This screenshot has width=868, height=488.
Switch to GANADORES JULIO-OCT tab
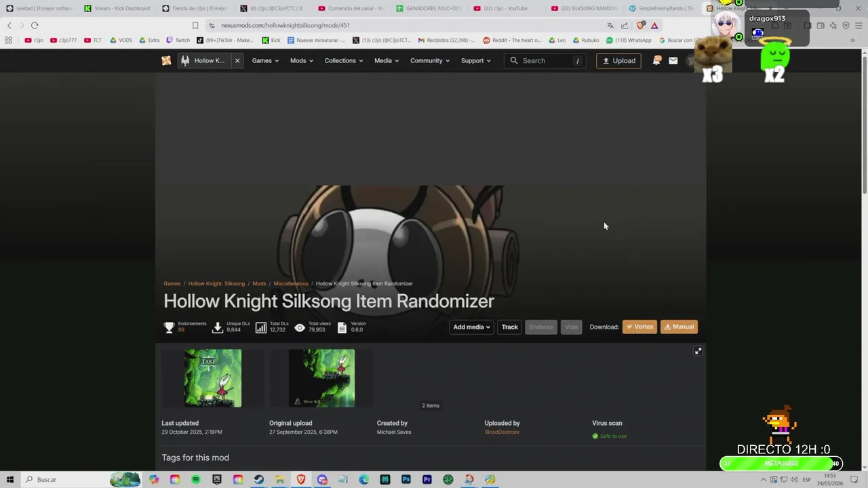pyautogui.click(x=428, y=8)
